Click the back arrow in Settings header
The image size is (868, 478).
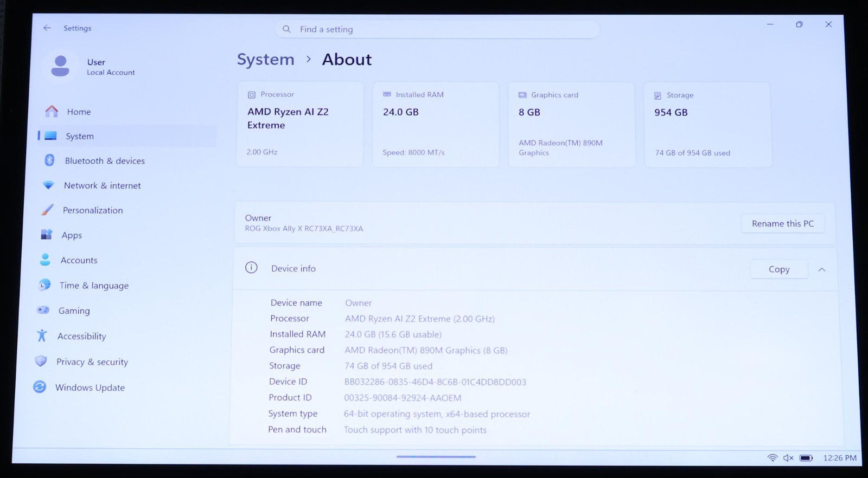click(47, 28)
